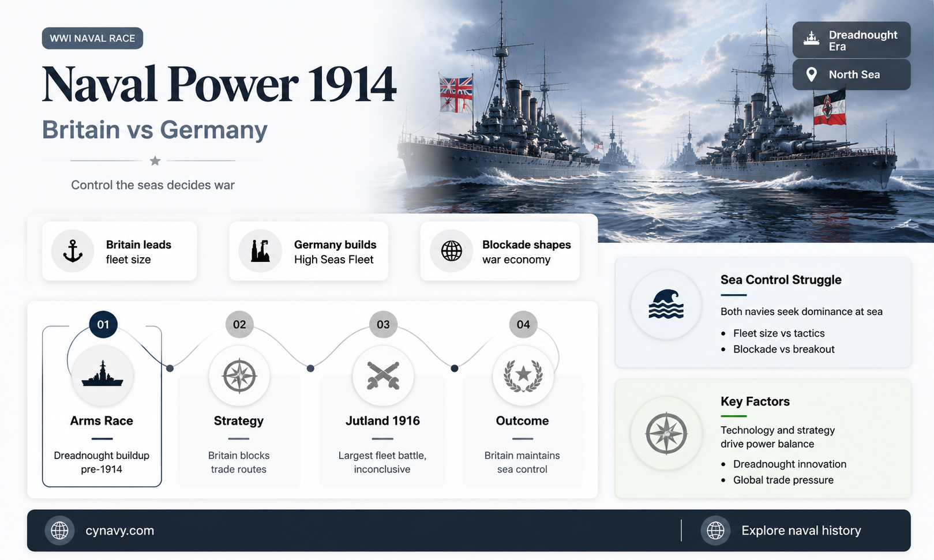934x560 pixels.
Task: Open the Key Factors heading
Action: pos(755,401)
